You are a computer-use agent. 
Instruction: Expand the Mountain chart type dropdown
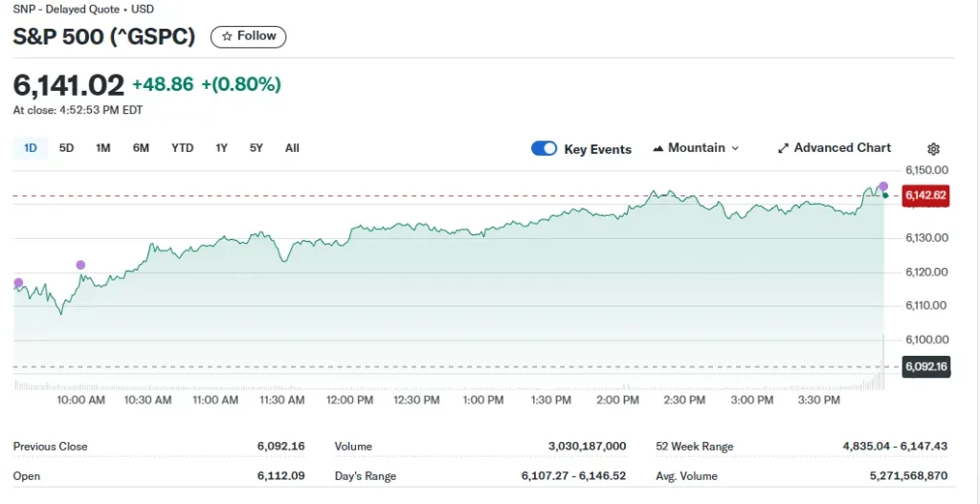click(696, 148)
